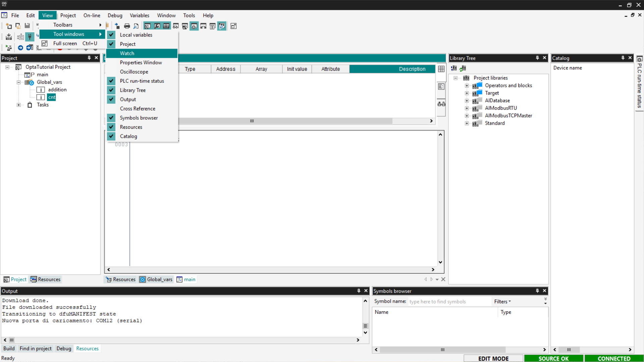Screen dimensions: 644x362
Task: Expand the Tasks tree node
Action: pos(19,105)
